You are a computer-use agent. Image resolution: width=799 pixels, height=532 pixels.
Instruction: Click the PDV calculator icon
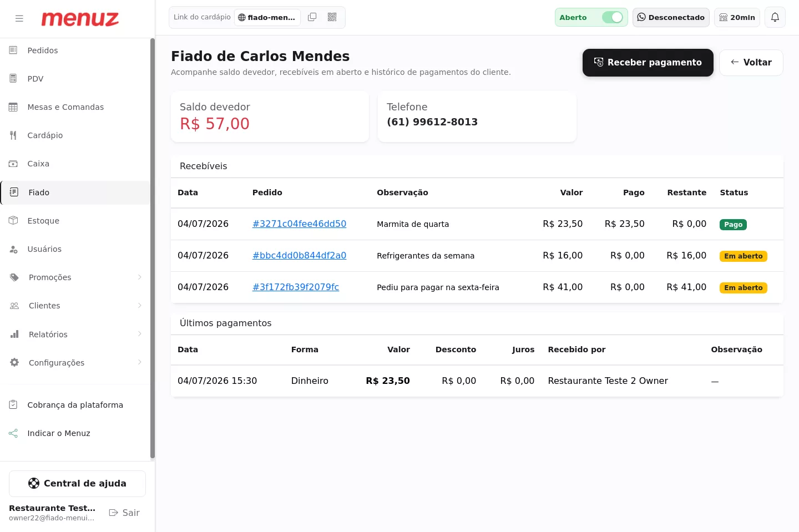(x=13, y=79)
